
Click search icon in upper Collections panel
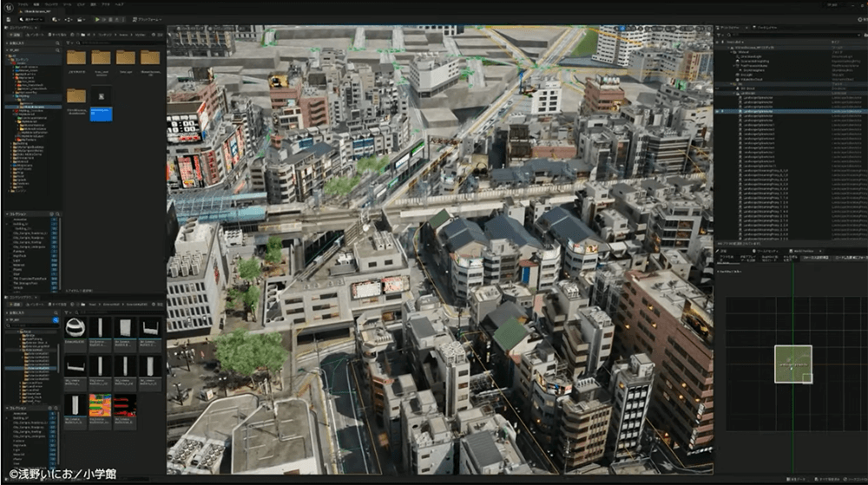(57, 214)
